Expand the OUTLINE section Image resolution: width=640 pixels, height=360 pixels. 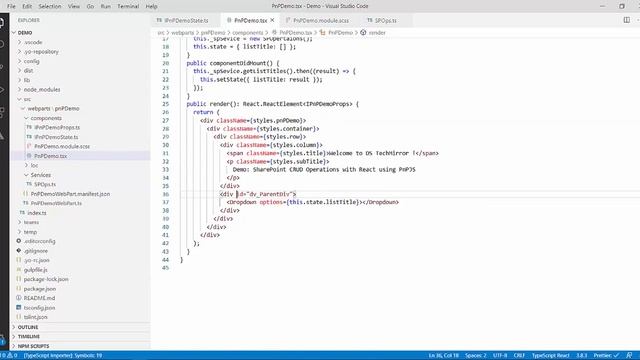tap(28, 327)
